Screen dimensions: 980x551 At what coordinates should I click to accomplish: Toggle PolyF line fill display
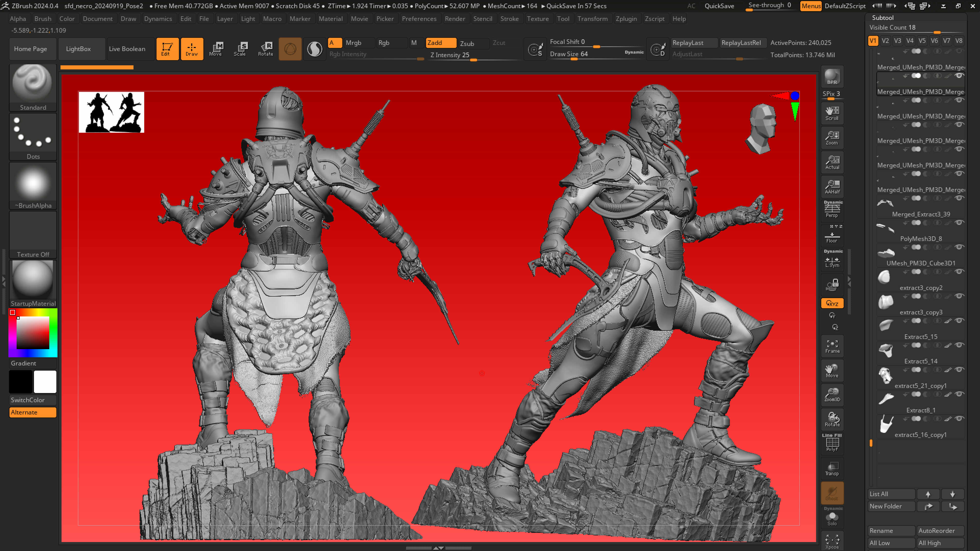coord(832,443)
